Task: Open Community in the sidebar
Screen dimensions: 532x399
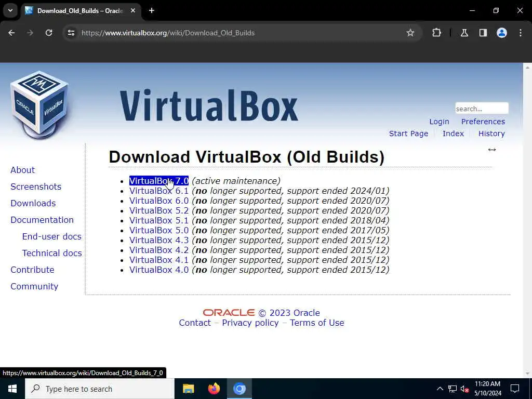Action: click(34, 286)
